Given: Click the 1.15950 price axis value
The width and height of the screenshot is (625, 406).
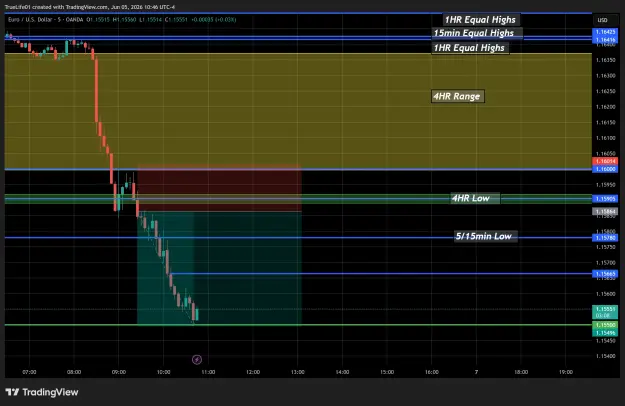Looking at the screenshot, I should click(x=605, y=185).
